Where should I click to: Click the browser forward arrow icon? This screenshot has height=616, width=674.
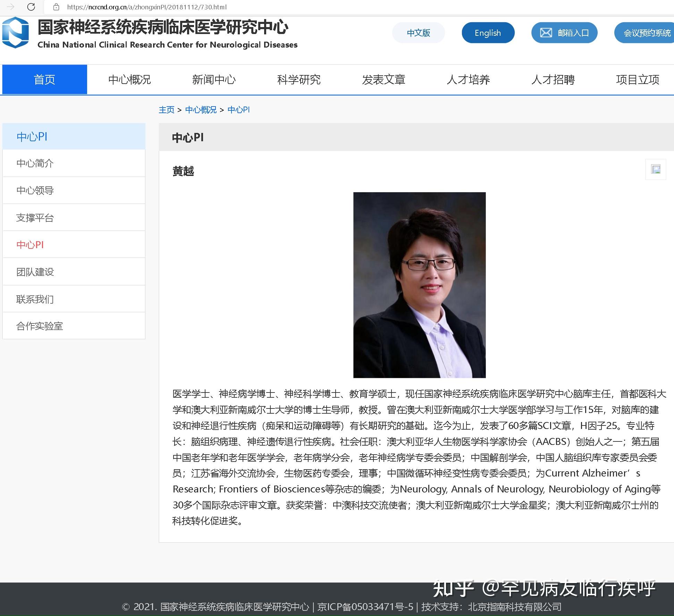(11, 7)
